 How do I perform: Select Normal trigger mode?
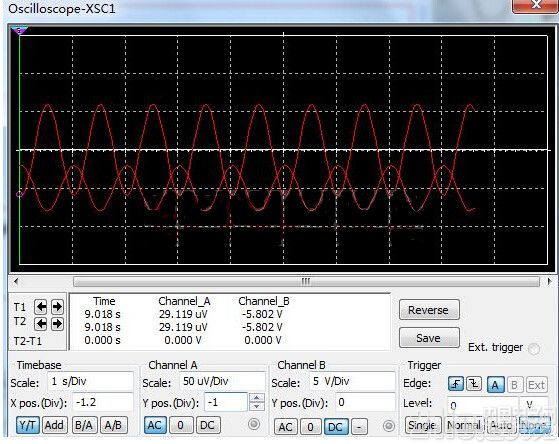point(465,425)
